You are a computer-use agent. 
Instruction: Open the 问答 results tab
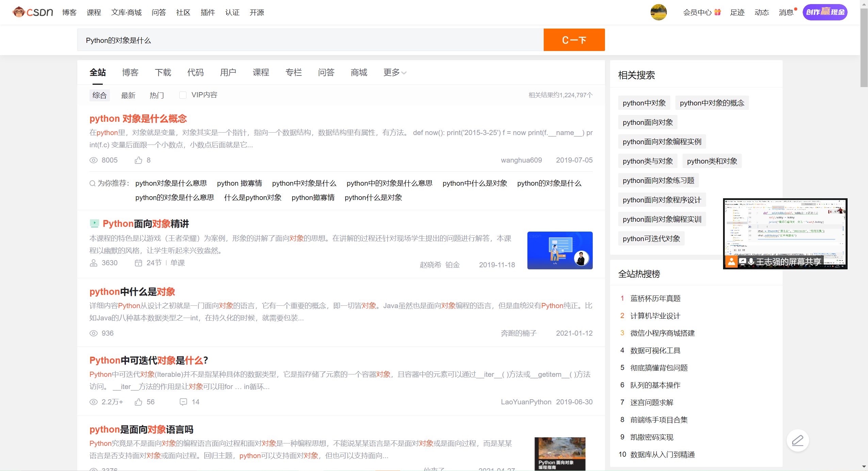pos(326,72)
